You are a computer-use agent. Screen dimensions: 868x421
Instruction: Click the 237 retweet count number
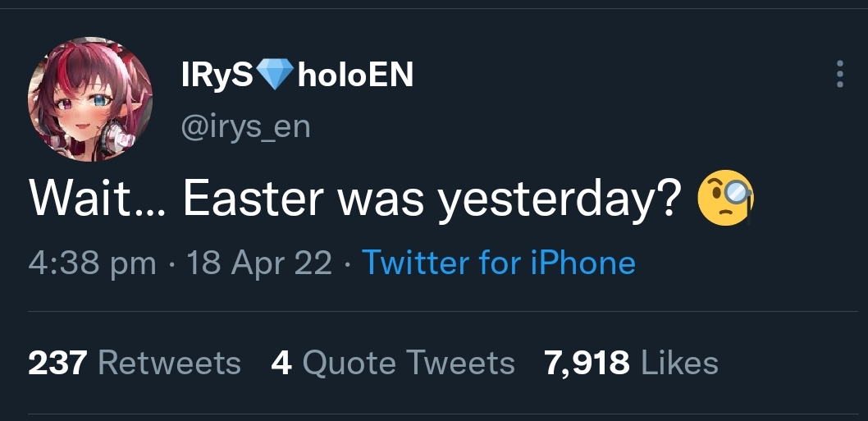pos(58,362)
